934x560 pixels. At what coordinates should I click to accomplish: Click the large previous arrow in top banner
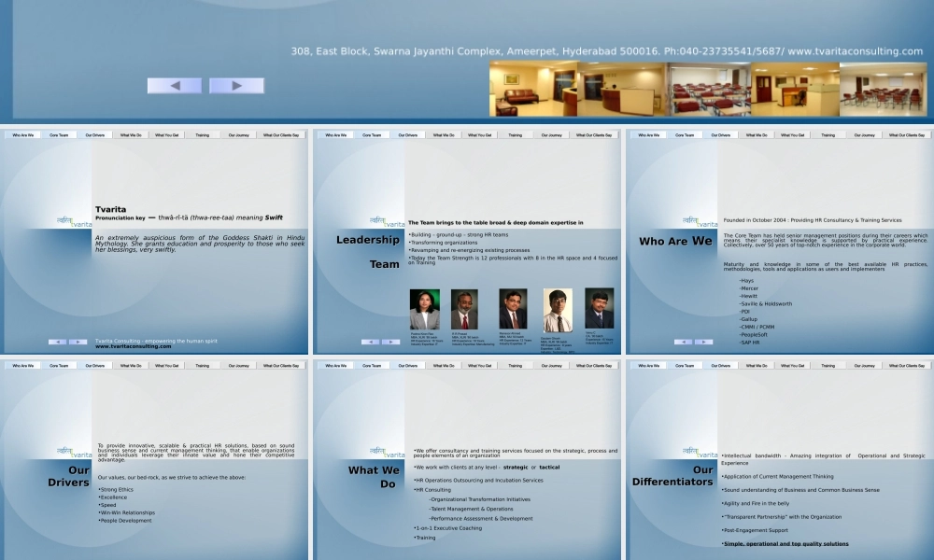(174, 86)
